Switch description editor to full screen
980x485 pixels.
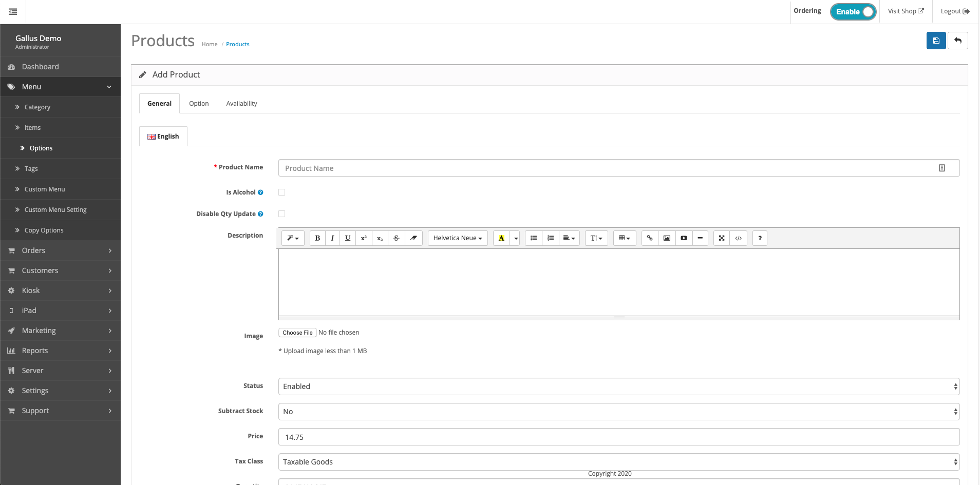pyautogui.click(x=722, y=238)
